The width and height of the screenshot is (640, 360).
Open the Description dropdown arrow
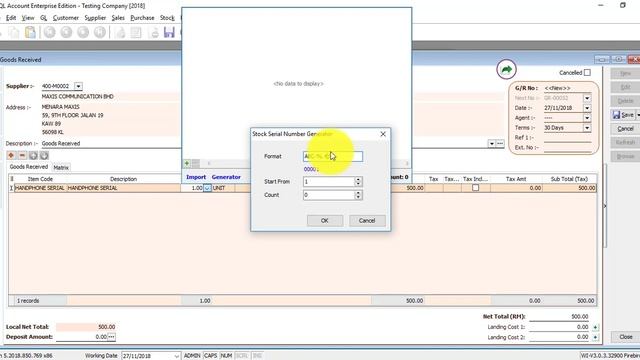[491, 143]
